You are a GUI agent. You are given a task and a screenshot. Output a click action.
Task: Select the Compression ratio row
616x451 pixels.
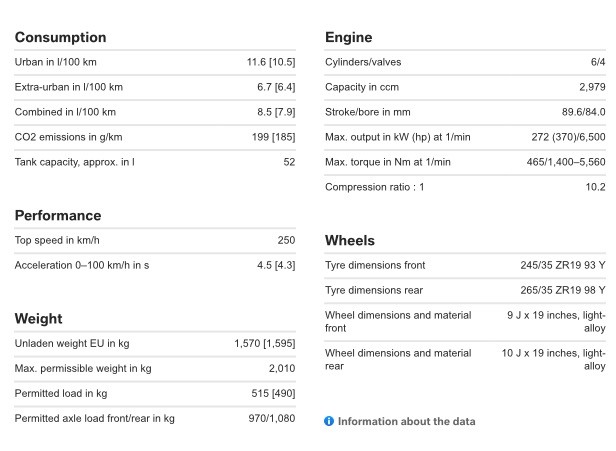pyautogui.click(x=465, y=187)
